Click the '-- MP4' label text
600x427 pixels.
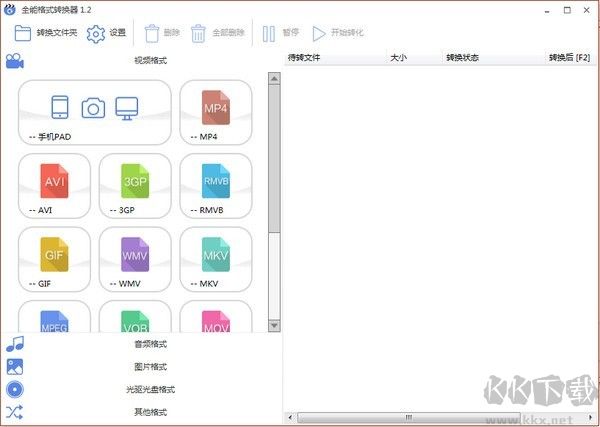point(204,137)
